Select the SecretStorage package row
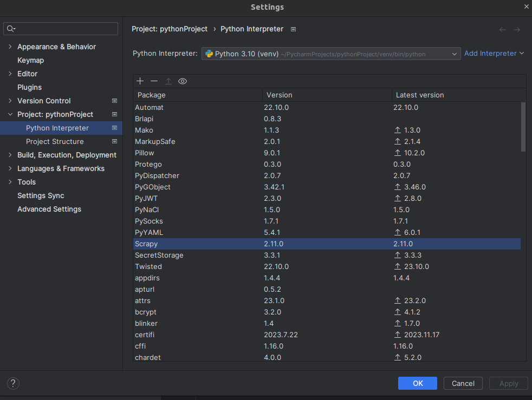This screenshot has width=532, height=400. [327, 255]
